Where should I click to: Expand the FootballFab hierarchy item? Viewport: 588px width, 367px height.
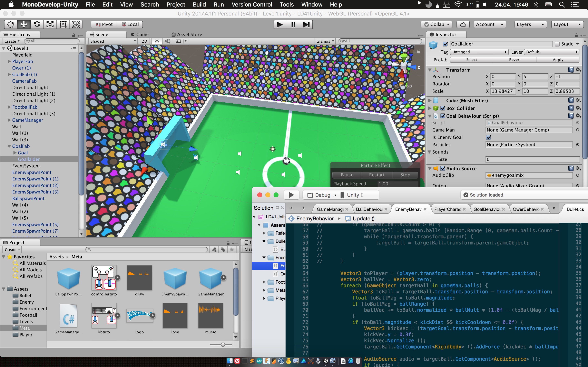click(x=9, y=107)
